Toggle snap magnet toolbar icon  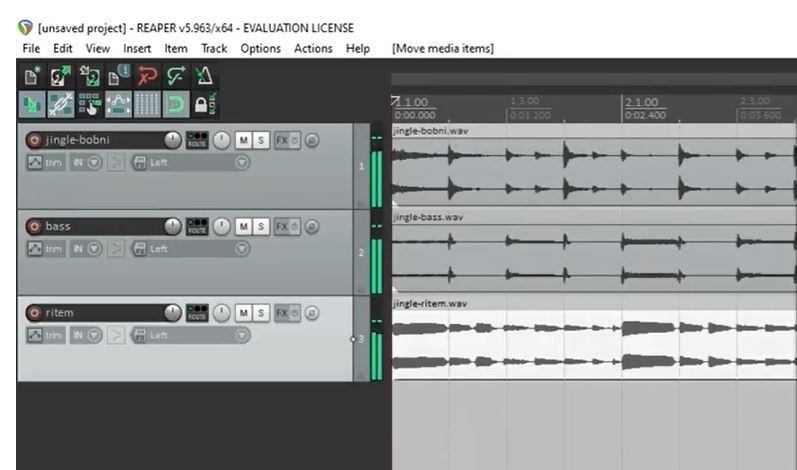tap(176, 105)
